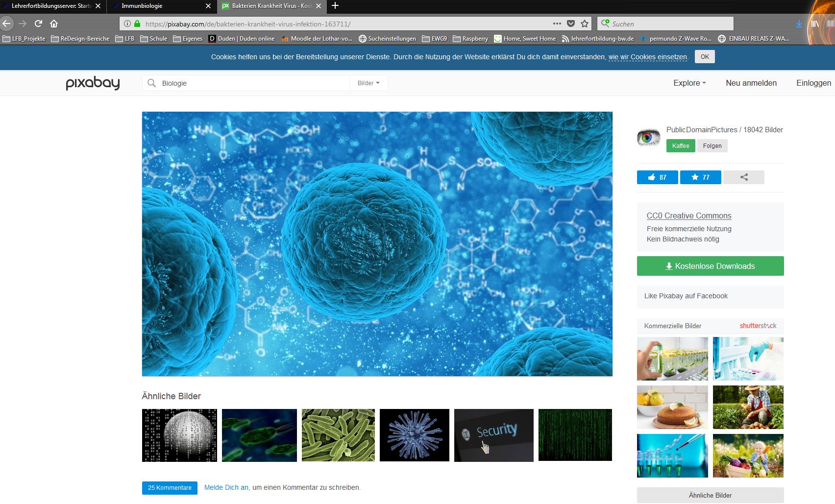Expand the Bilder search type dropdown
Viewport: 835px width, 504px height.
coord(368,83)
